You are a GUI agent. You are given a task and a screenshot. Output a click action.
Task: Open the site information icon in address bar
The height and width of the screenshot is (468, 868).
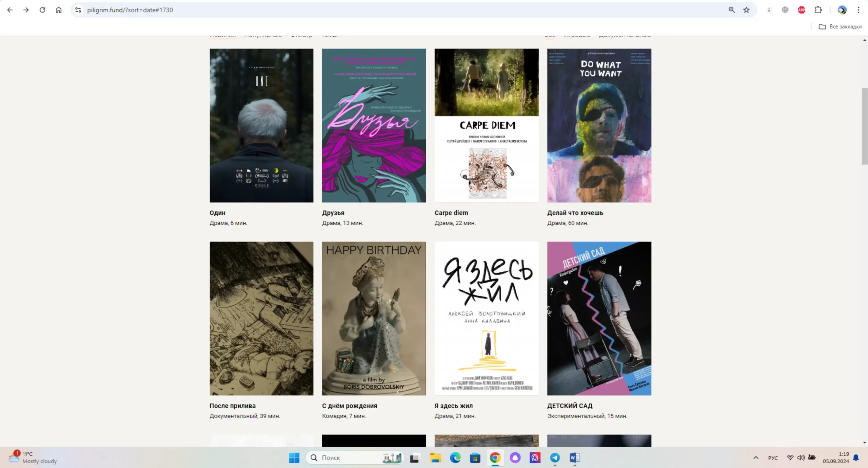click(x=78, y=10)
